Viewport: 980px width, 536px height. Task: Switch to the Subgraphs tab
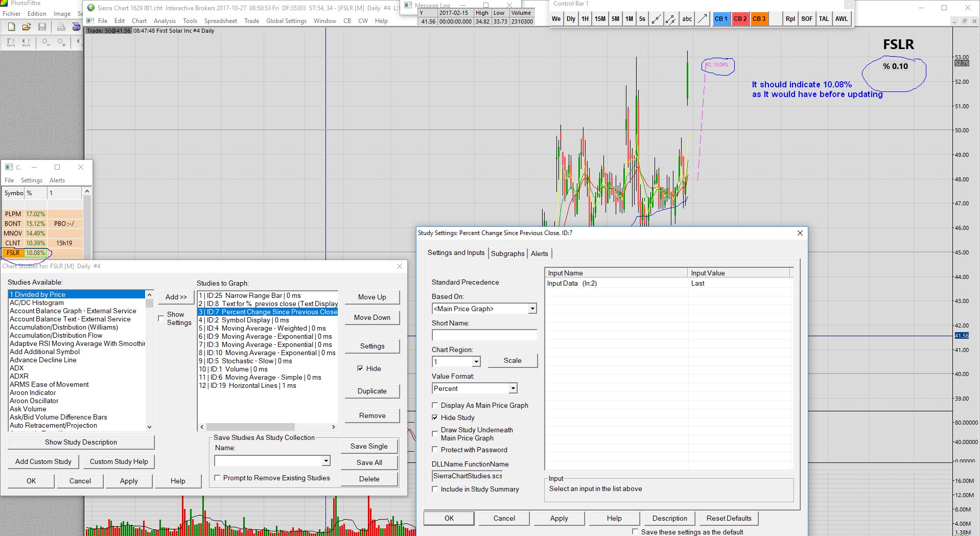507,253
